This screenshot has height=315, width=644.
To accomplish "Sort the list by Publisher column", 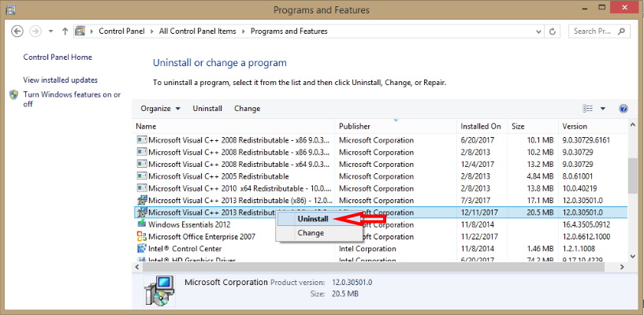I will point(396,126).
